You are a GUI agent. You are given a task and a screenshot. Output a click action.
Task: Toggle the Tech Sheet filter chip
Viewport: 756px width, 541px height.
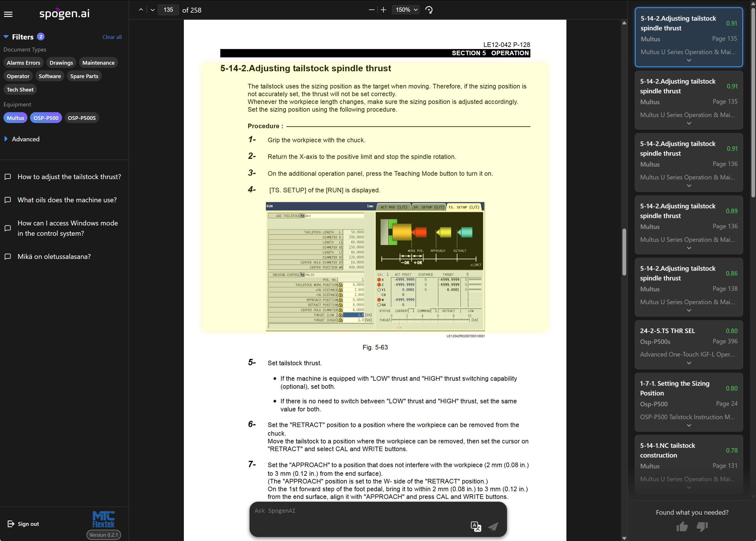pyautogui.click(x=20, y=90)
